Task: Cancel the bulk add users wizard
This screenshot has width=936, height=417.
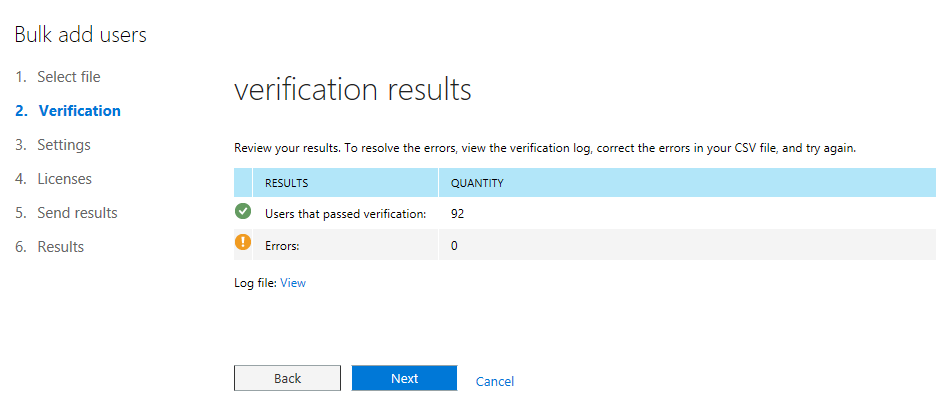Action: click(x=494, y=381)
